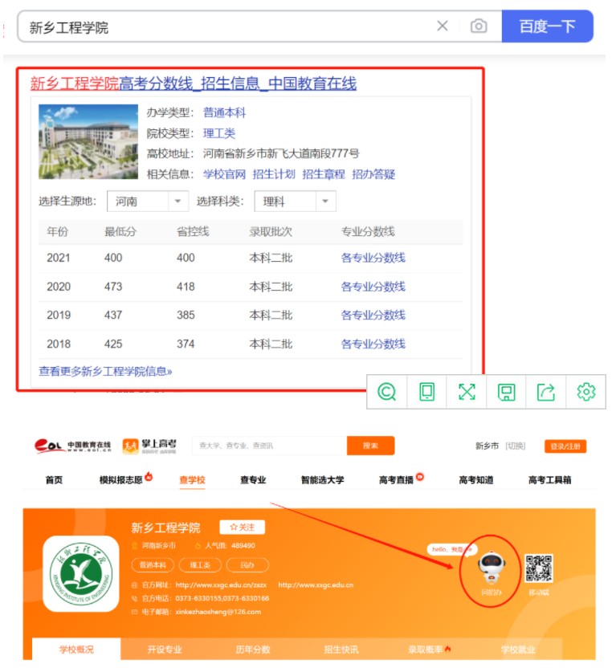616x672 pixels.
Task: Clear the search box with the X icon
Action: 443,26
